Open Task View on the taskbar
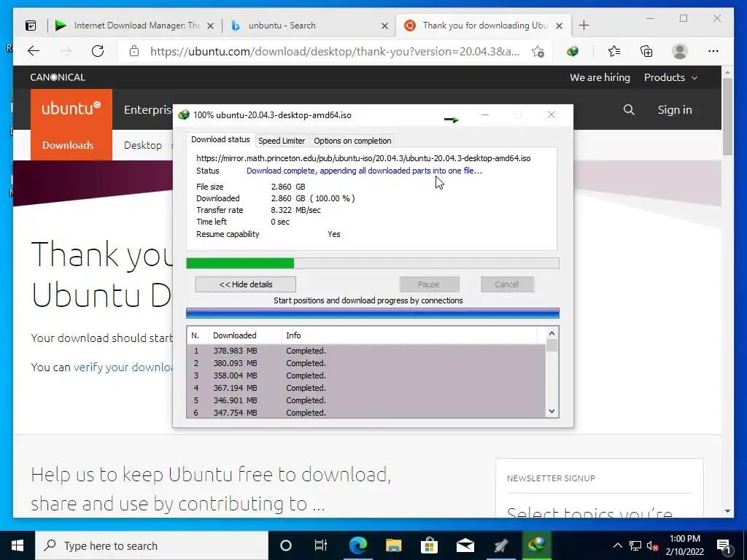This screenshot has height=560, width=747. coord(321,545)
